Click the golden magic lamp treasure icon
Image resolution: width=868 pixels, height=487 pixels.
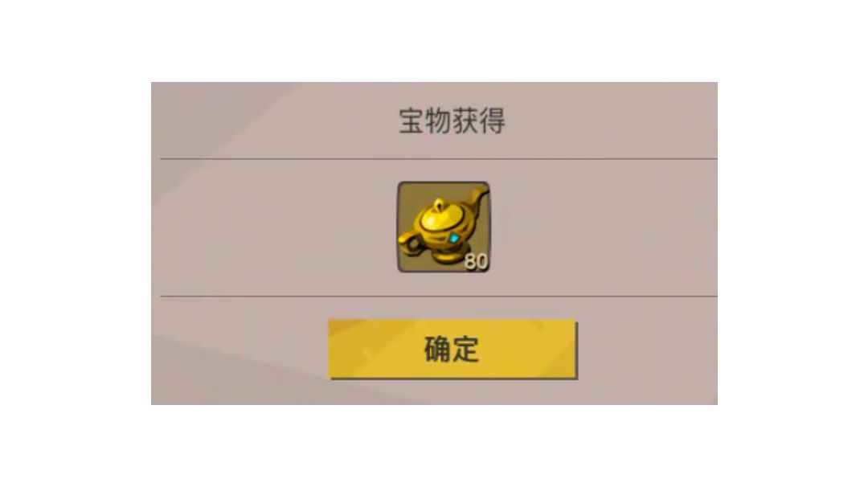[x=444, y=227]
